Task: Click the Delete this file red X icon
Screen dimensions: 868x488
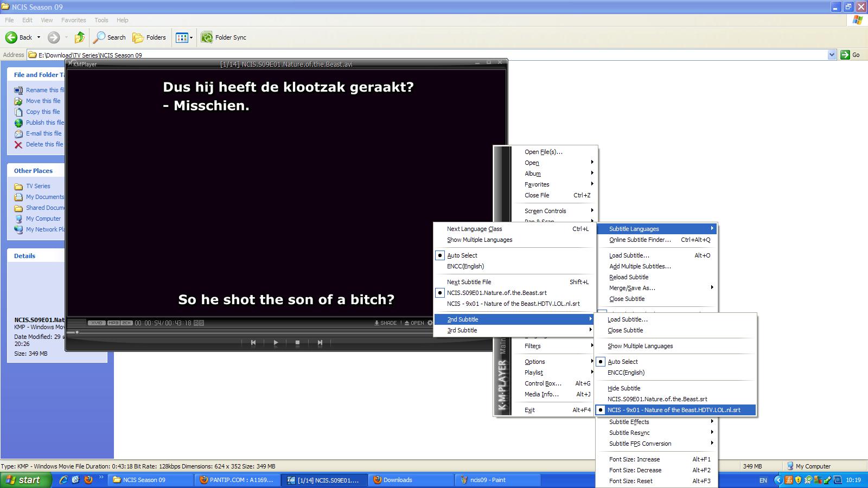Action: point(18,144)
